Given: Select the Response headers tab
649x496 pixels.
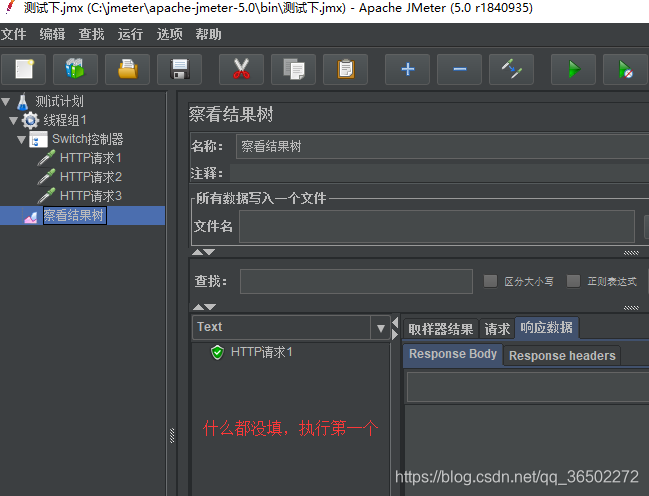Looking at the screenshot, I should point(562,356).
